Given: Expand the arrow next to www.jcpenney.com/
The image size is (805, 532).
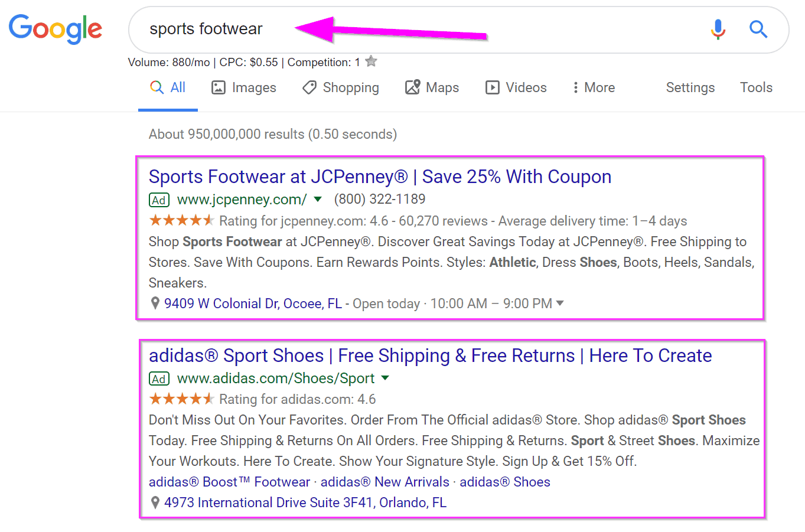Looking at the screenshot, I should (318, 200).
